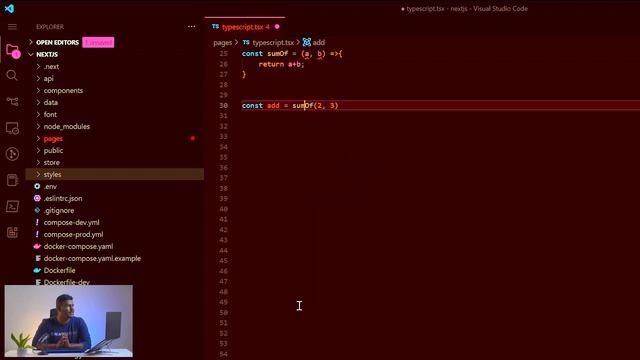
Task: Click the Docker whale icon beside Dockerfile
Action: pos(37,270)
